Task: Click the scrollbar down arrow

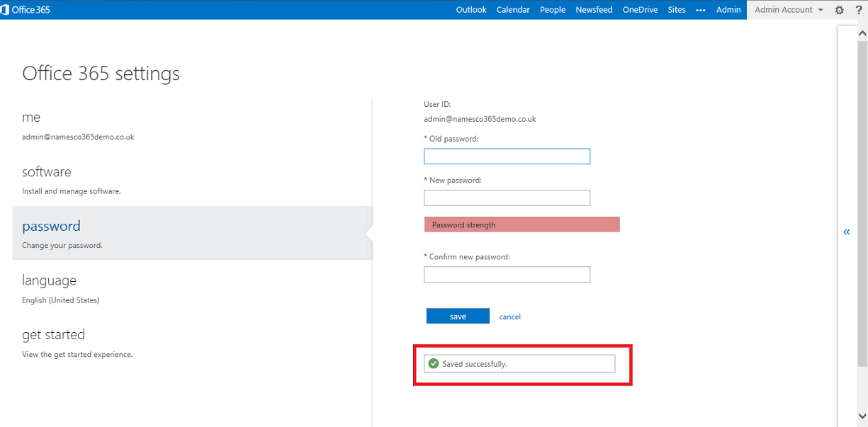Action: click(x=862, y=416)
